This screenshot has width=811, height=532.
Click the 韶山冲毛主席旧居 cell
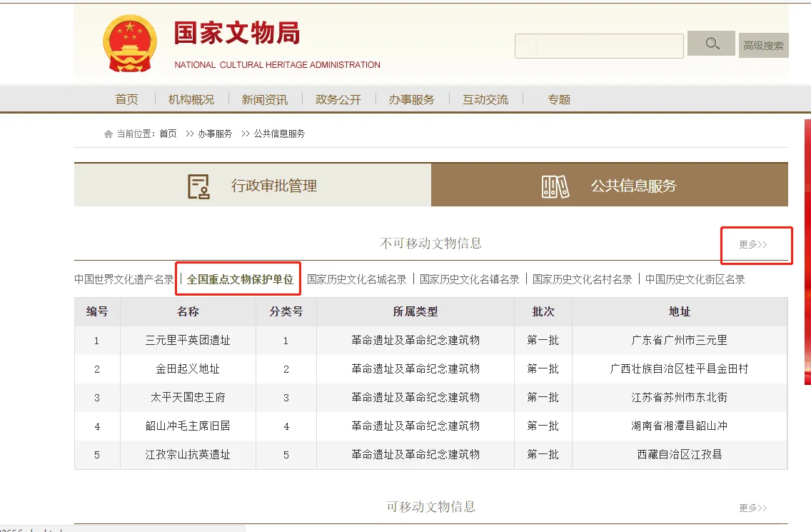coord(188,426)
